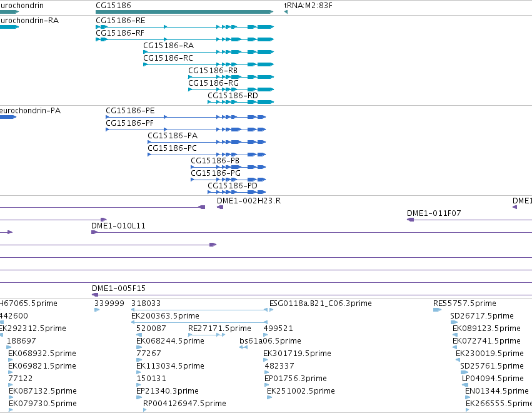Select the CG15186-RB transcript label
The image size is (532, 413).
[x=213, y=71]
